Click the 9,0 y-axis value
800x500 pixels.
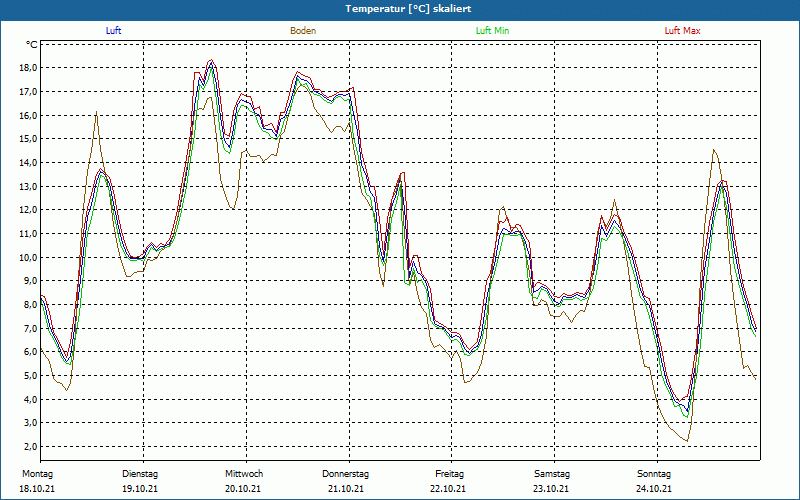pos(31,281)
